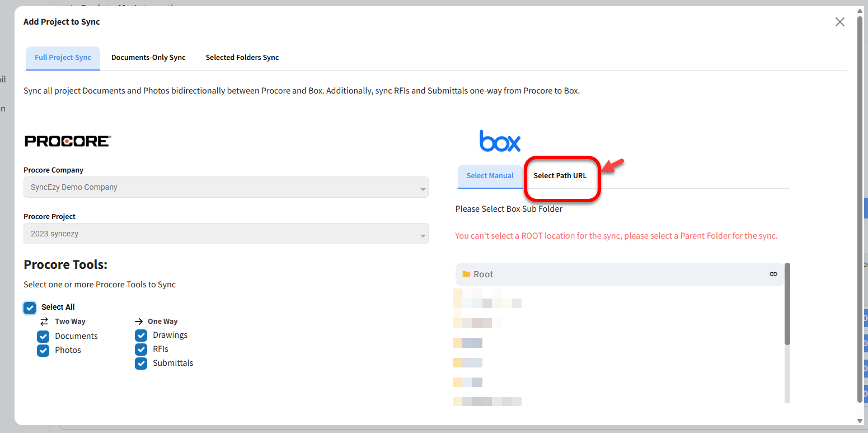Click the Procore logo
Image resolution: width=868 pixels, height=433 pixels.
67,141
